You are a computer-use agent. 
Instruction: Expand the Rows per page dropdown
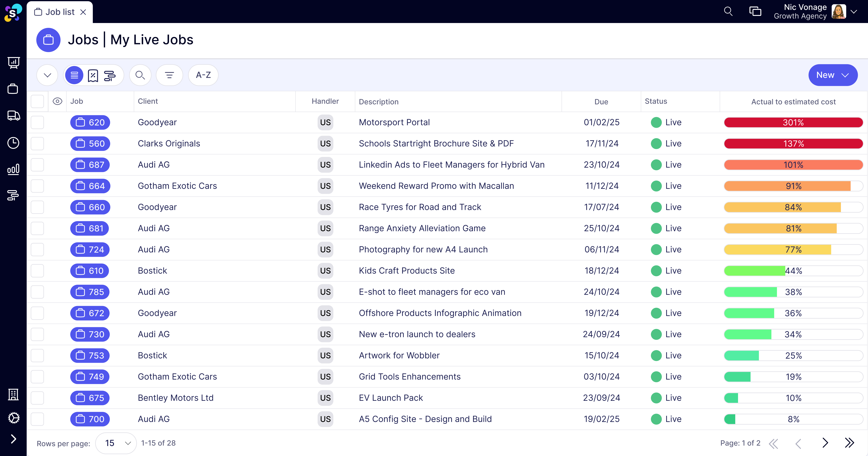(116, 443)
